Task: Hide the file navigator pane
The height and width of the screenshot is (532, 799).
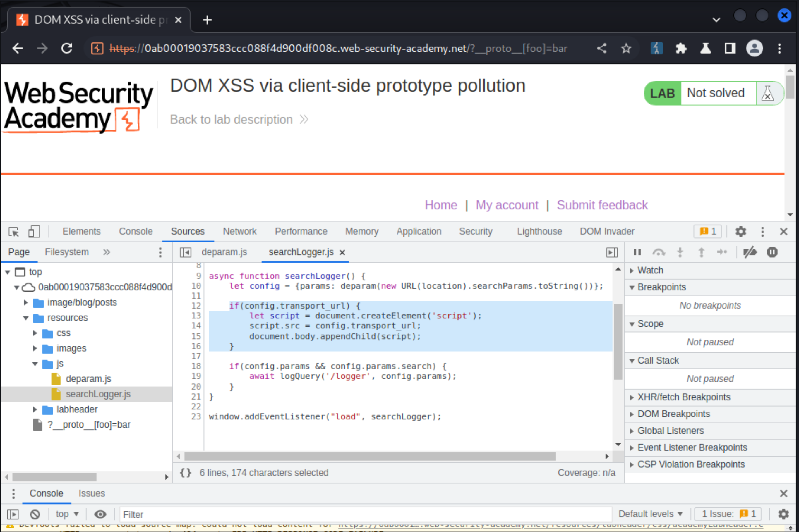Action: coord(186,252)
